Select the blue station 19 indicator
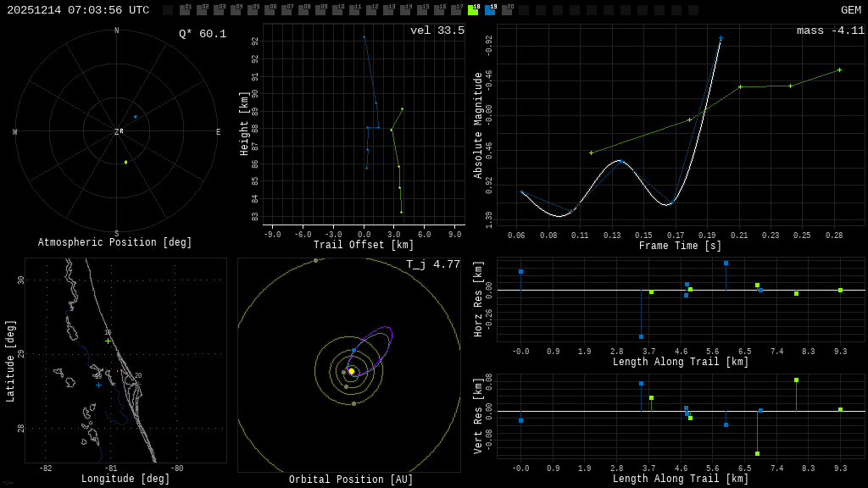 tap(491, 10)
